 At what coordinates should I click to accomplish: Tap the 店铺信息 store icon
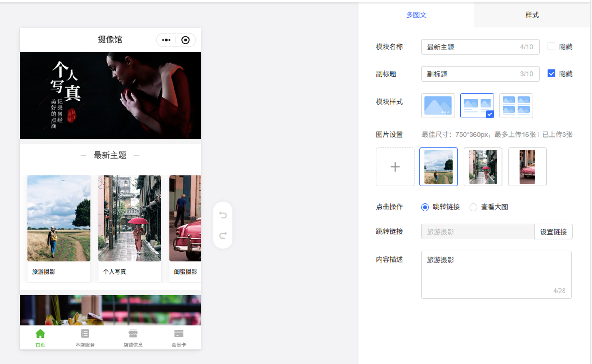click(133, 334)
